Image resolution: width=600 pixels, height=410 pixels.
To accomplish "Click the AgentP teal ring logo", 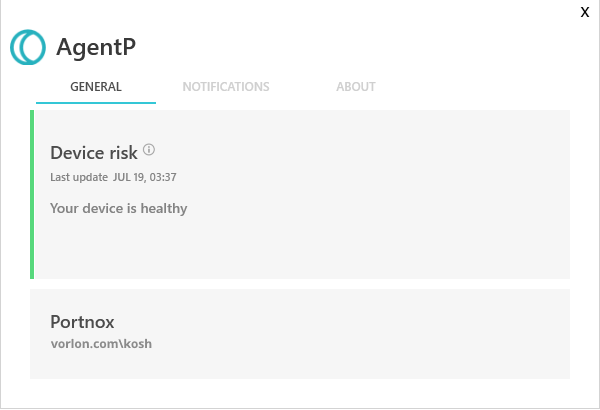I will [x=28, y=46].
